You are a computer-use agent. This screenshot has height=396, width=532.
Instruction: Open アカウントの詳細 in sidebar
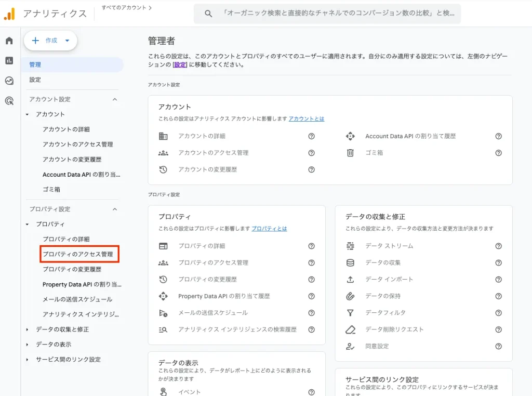point(66,129)
